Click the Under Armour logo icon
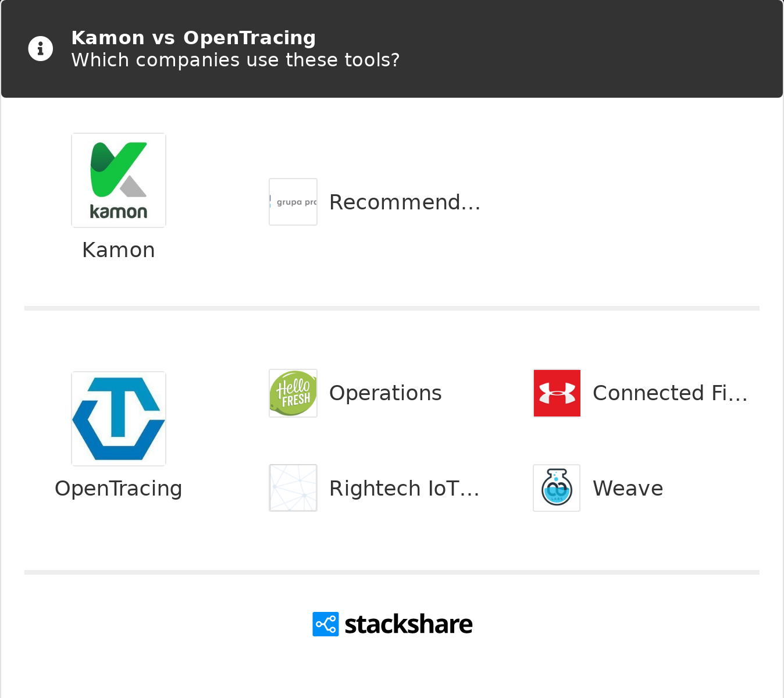The image size is (784, 698). pyautogui.click(x=557, y=393)
